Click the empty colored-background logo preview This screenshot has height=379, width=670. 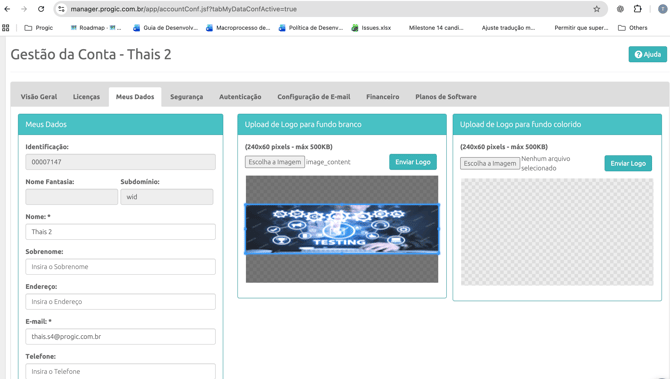click(557, 232)
